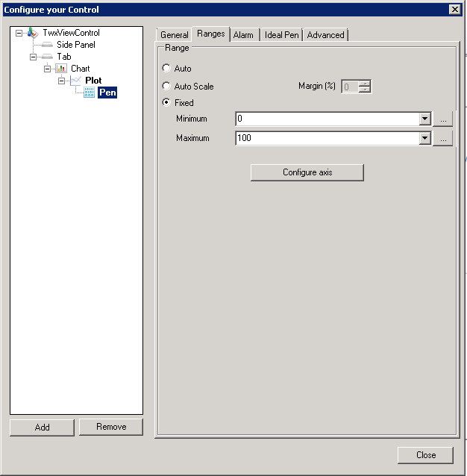Click into the Minimum value field
This screenshot has height=476, width=467.
tap(327, 119)
